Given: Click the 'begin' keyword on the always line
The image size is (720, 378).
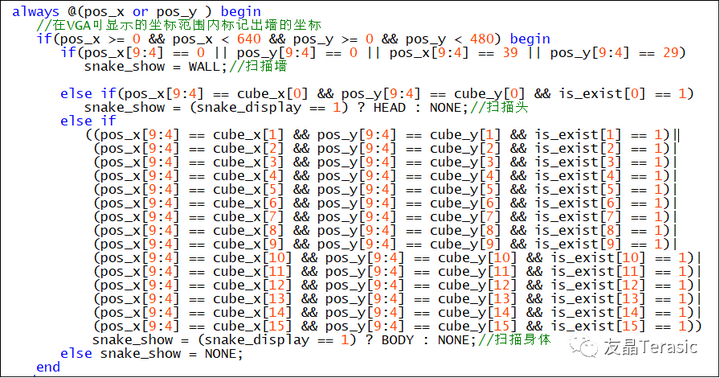Looking at the screenshot, I should pos(241,11).
